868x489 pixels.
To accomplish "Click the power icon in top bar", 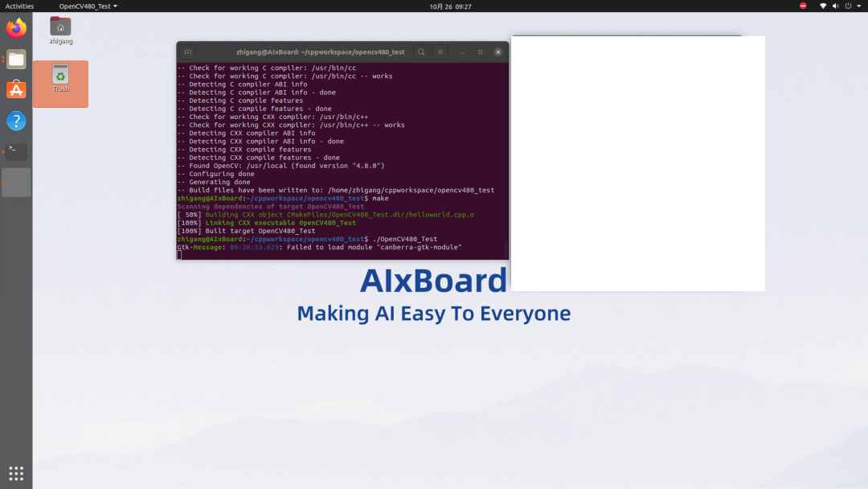I will (848, 6).
